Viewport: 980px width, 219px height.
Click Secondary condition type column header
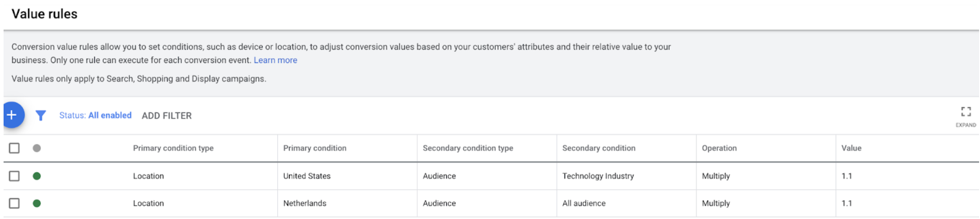(468, 148)
